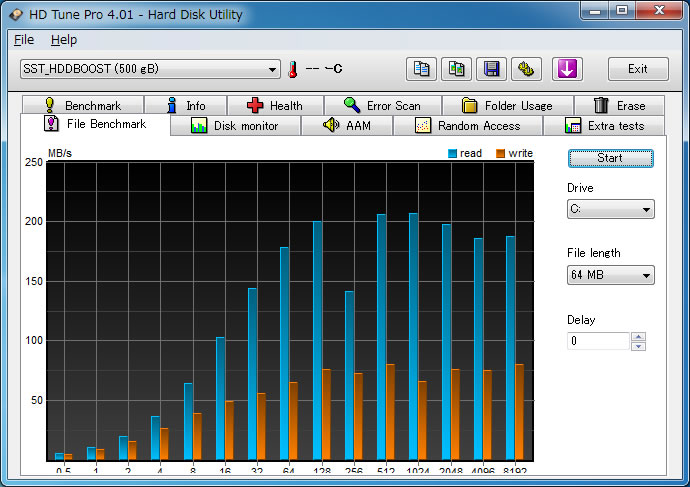Minimize the HD Tune Pro window
This screenshot has width=690, height=487.
point(595,11)
